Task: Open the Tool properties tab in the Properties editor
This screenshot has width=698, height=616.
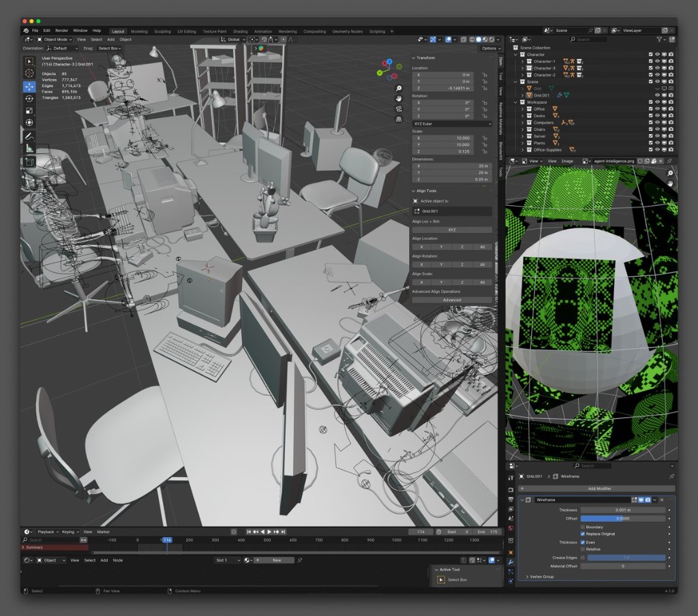Action: click(511, 478)
